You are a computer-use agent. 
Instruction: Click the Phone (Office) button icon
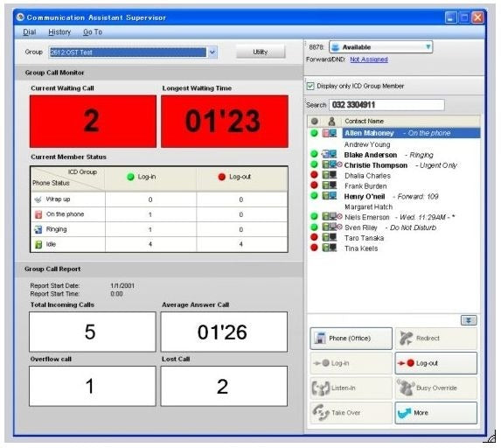pos(319,338)
